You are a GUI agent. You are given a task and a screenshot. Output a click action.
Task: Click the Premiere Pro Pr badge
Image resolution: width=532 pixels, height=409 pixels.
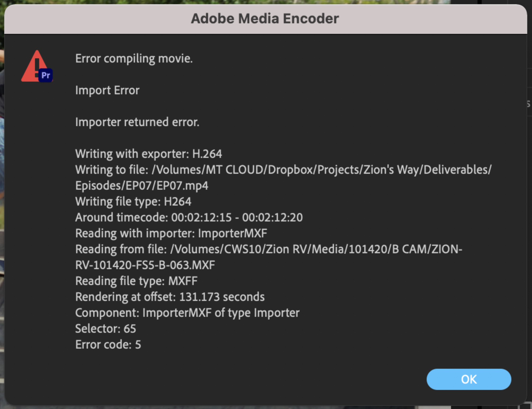point(46,75)
